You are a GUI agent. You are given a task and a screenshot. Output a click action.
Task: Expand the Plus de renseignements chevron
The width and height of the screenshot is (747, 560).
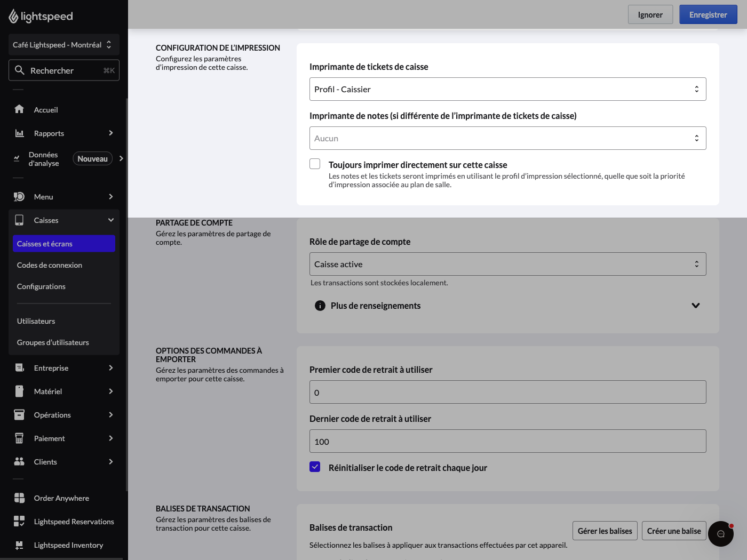[696, 306]
